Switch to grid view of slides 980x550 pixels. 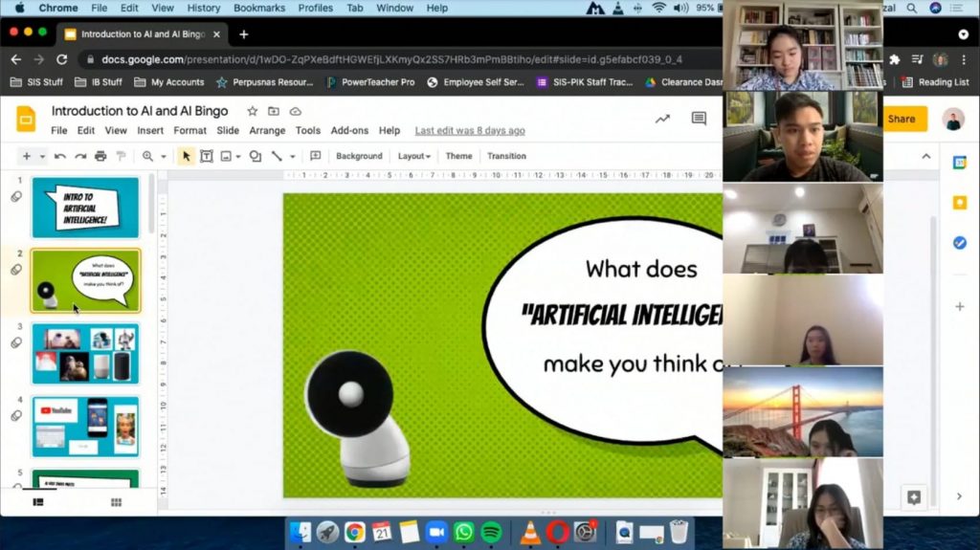point(116,502)
